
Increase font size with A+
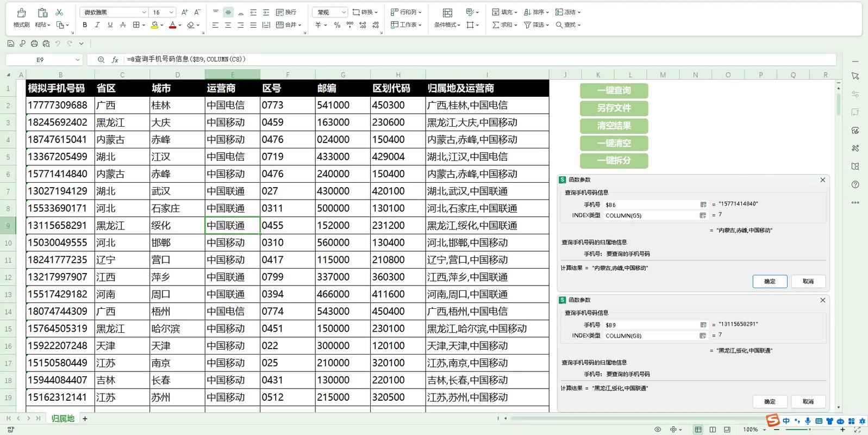(184, 12)
